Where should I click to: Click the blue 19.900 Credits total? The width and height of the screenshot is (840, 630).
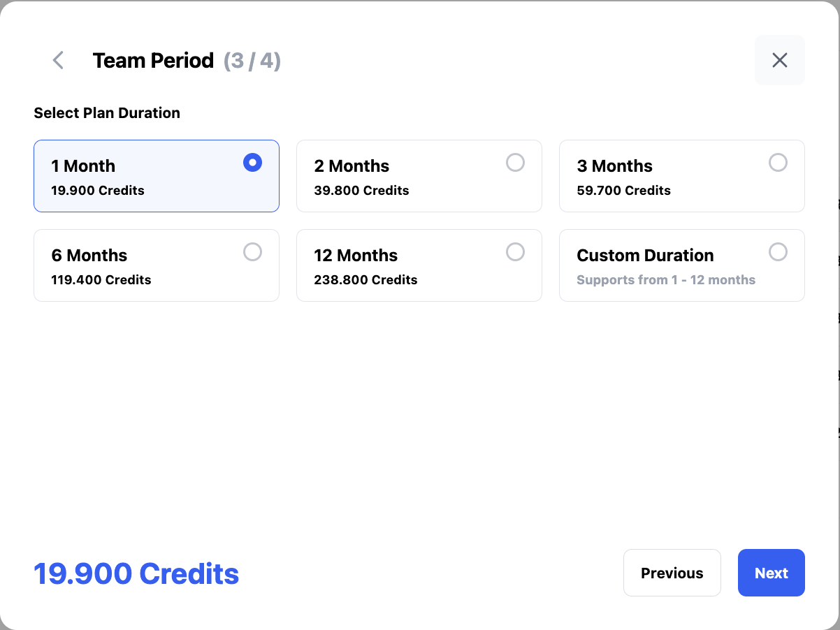(x=136, y=573)
